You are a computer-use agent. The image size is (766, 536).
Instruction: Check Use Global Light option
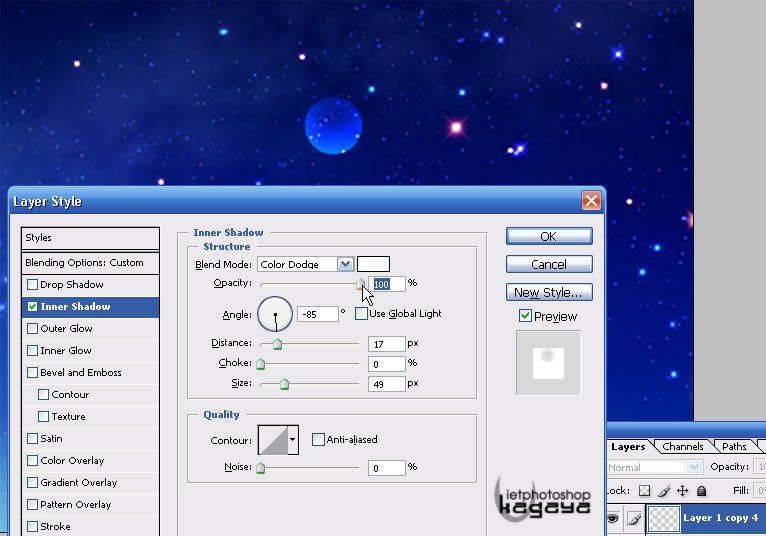click(361, 314)
